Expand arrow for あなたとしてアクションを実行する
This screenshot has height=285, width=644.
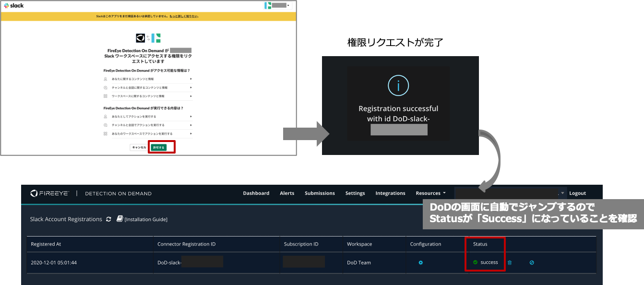191,117
